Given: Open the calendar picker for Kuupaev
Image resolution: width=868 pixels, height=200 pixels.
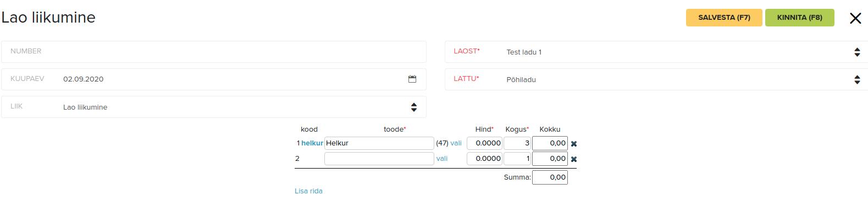Looking at the screenshot, I should (x=412, y=79).
